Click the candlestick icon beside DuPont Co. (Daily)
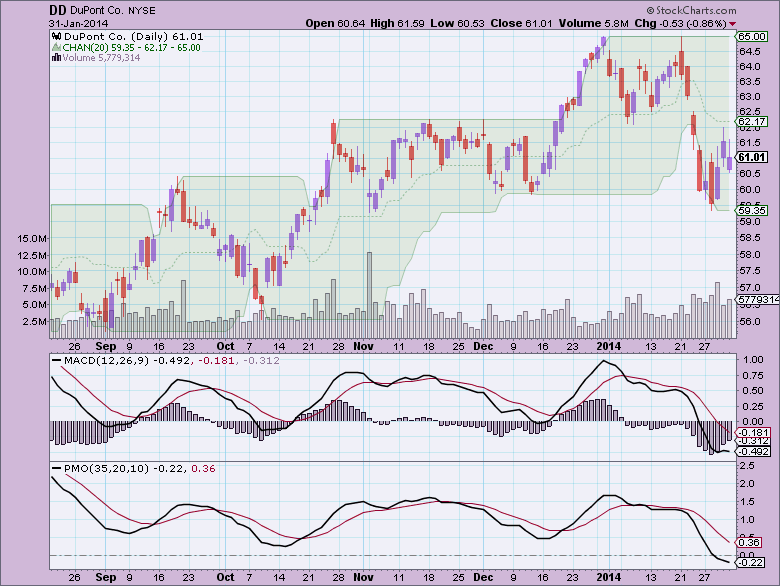 [x=56, y=36]
